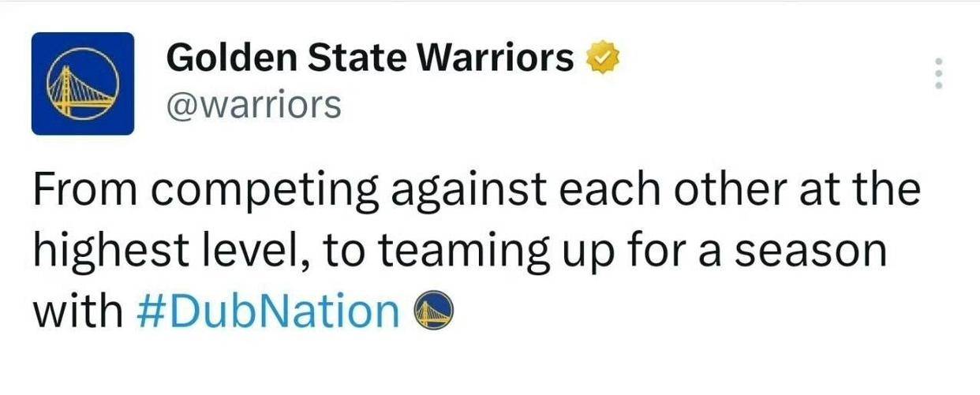The image size is (980, 395).
Task: Click the Warriors logo emoji after the hashtag
Action: (435, 311)
